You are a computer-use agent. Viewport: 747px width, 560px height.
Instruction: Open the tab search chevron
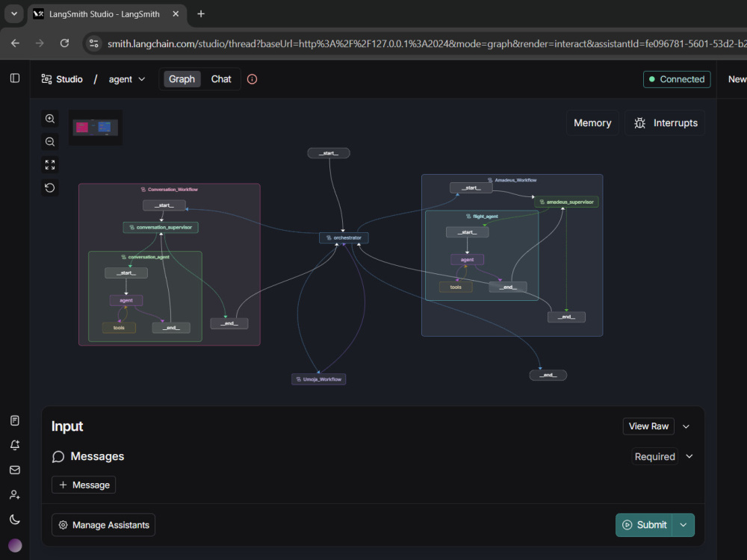point(13,13)
